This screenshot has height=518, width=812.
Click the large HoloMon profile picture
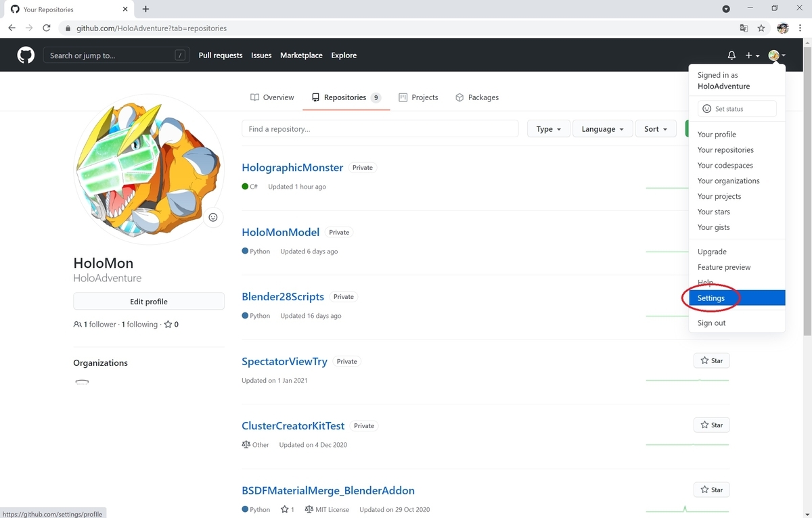149,170
